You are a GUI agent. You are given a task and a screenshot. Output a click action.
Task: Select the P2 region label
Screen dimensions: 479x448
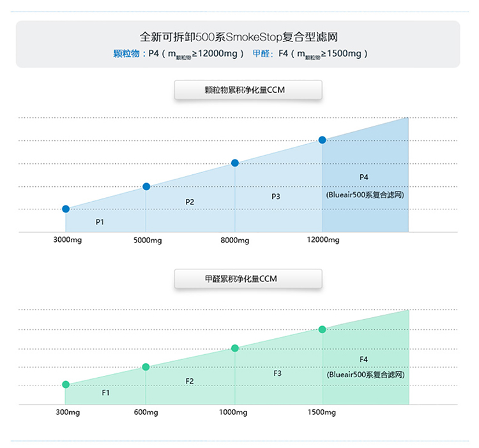[190, 202]
